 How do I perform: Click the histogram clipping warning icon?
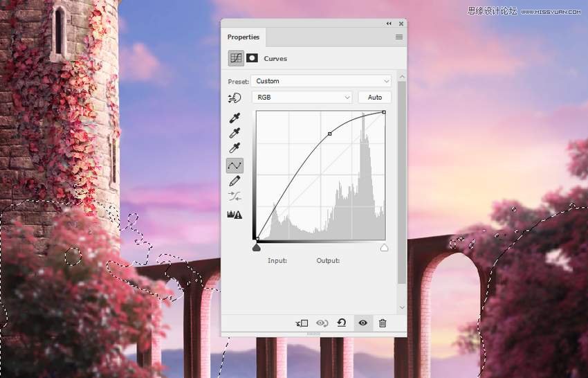(235, 215)
